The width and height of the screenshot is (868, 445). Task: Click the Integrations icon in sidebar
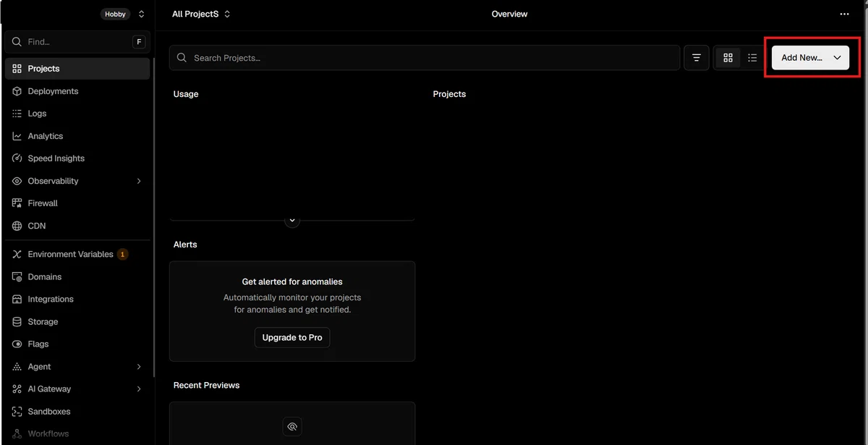click(x=17, y=299)
